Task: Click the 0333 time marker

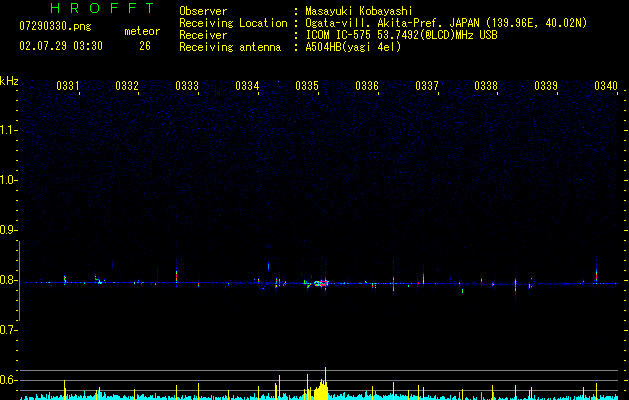Action: 187,86
